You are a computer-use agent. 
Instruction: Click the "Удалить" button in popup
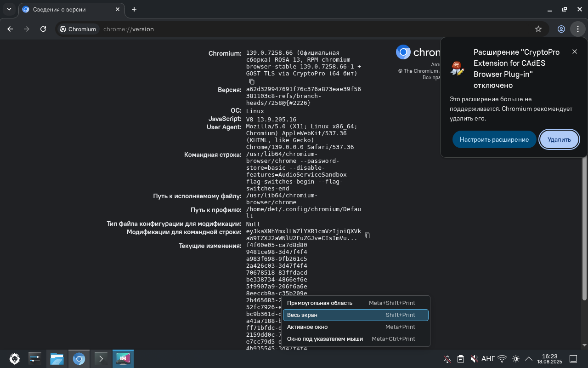click(559, 139)
